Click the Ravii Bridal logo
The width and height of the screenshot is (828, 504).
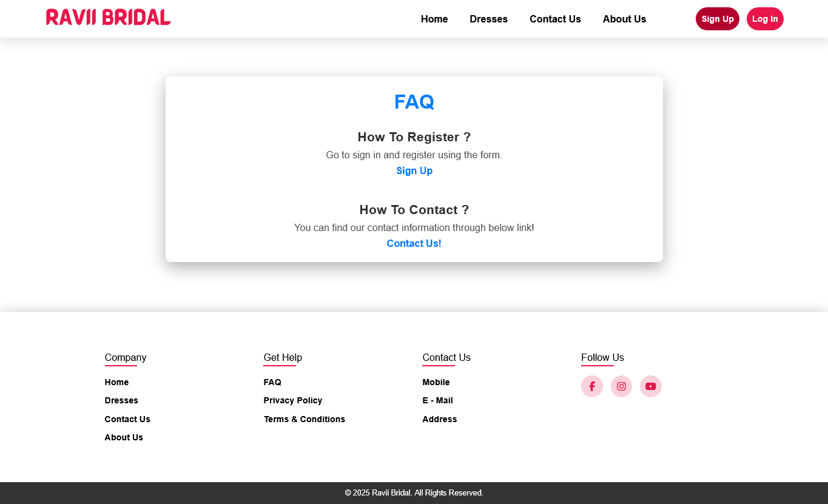[x=107, y=18]
